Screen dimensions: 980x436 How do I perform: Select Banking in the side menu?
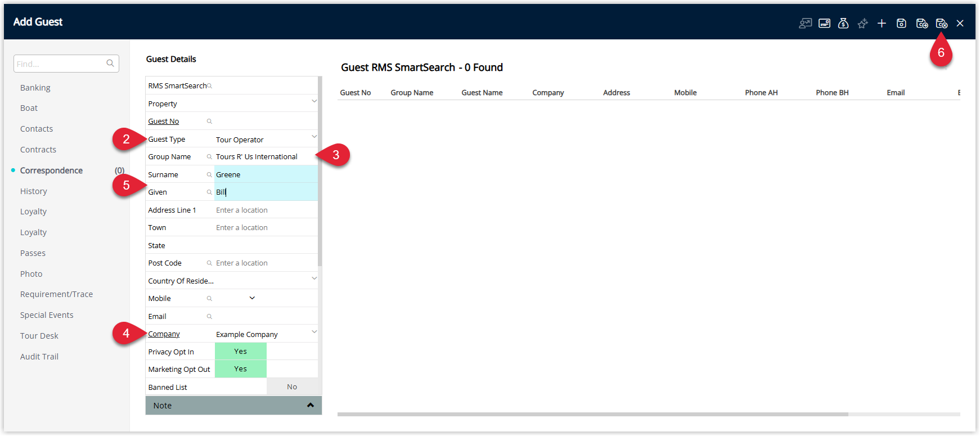tap(35, 88)
